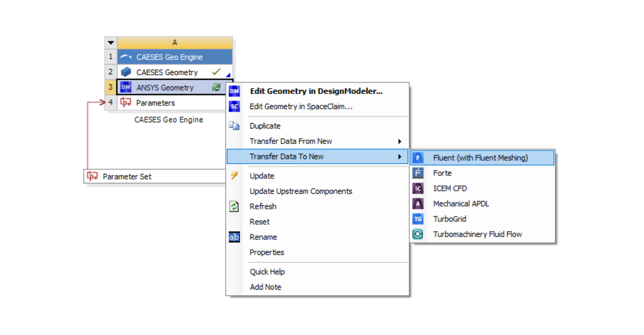Click the blue corner triangle on CAESES Geometry
This screenshot has width=644, height=335.
click(228, 75)
